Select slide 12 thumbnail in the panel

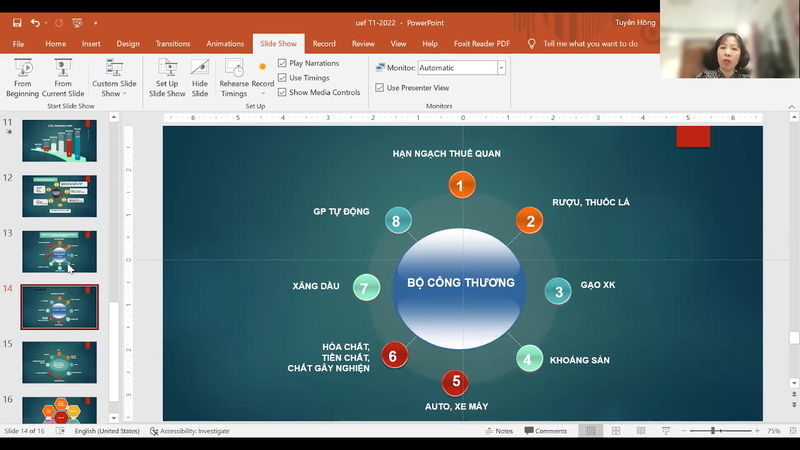(x=59, y=196)
